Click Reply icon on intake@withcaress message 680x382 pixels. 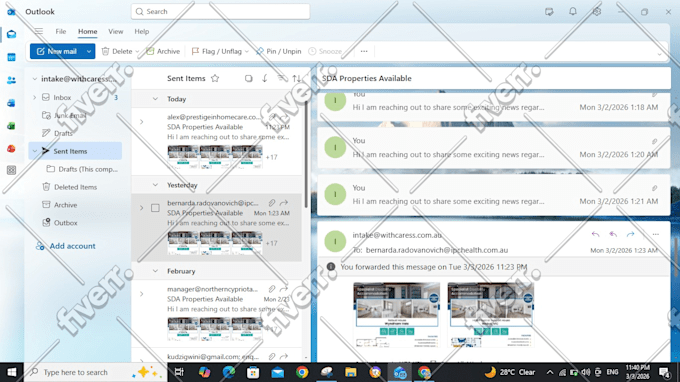pyautogui.click(x=595, y=234)
